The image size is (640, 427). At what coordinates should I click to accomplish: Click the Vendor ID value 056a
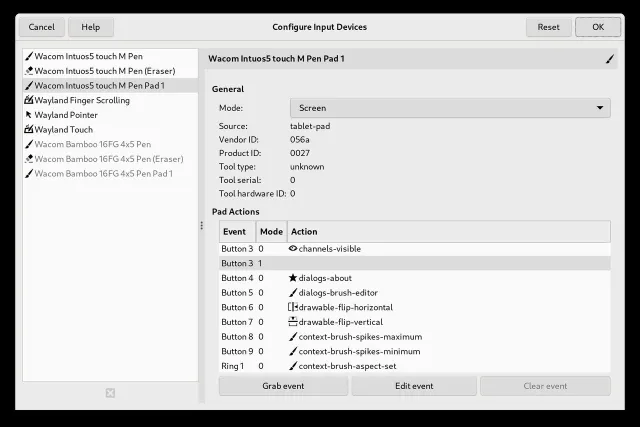pyautogui.click(x=300, y=140)
